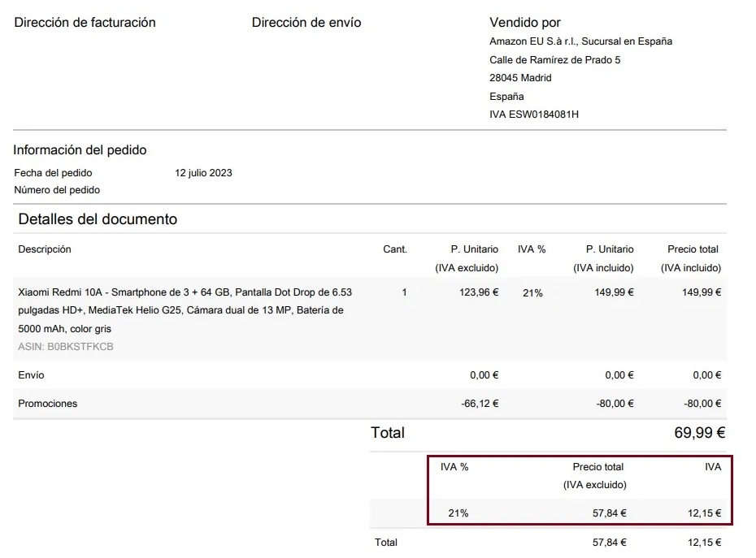
Task: Click the Detalles del documento heading
Action: pyautogui.click(x=98, y=219)
